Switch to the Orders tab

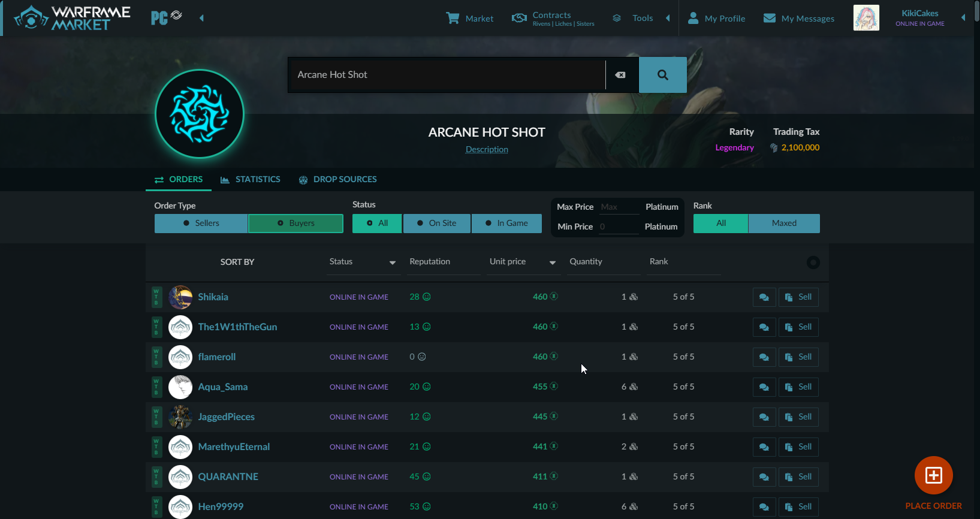179,179
